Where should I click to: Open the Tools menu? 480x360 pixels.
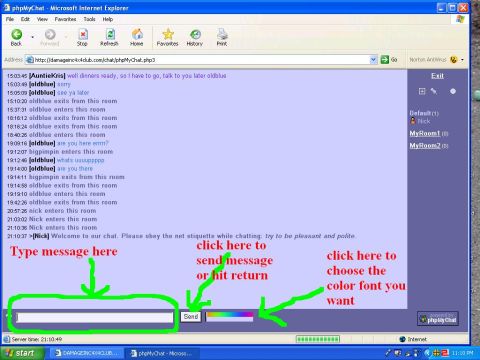89,19
